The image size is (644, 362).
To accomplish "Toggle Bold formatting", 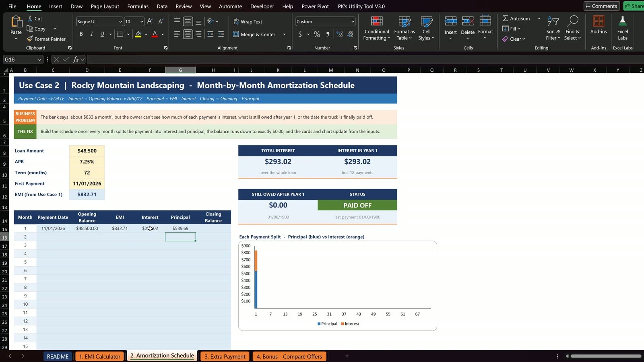I will coord(81,34).
